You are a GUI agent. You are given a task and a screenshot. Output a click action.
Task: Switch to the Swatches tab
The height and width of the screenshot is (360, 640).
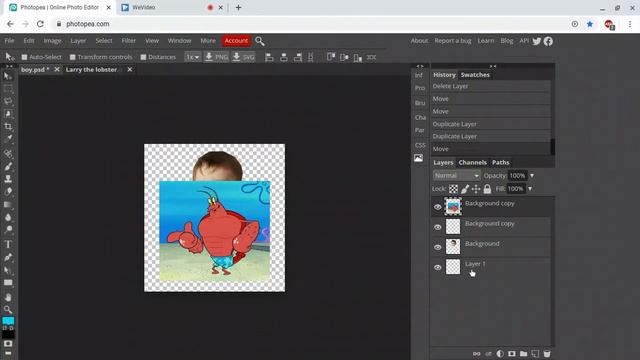475,75
